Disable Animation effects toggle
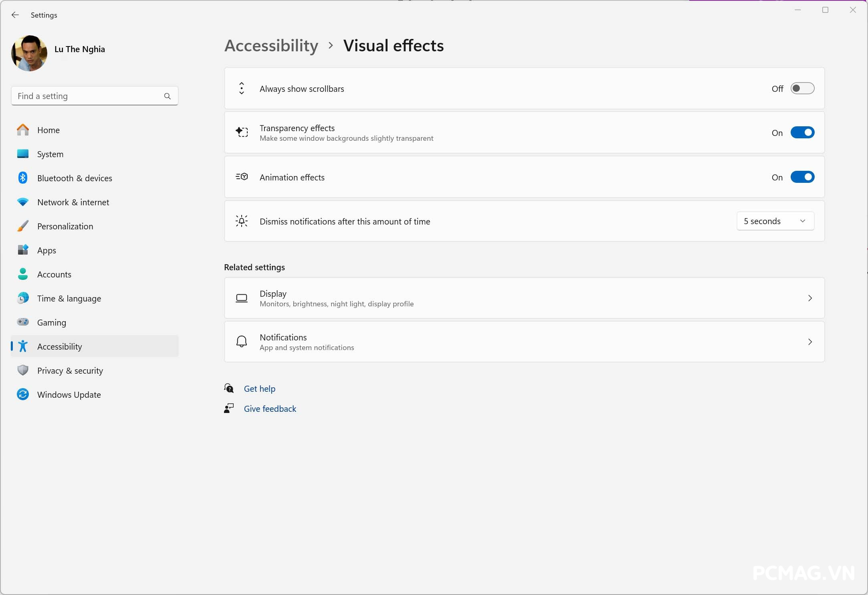 [802, 177]
